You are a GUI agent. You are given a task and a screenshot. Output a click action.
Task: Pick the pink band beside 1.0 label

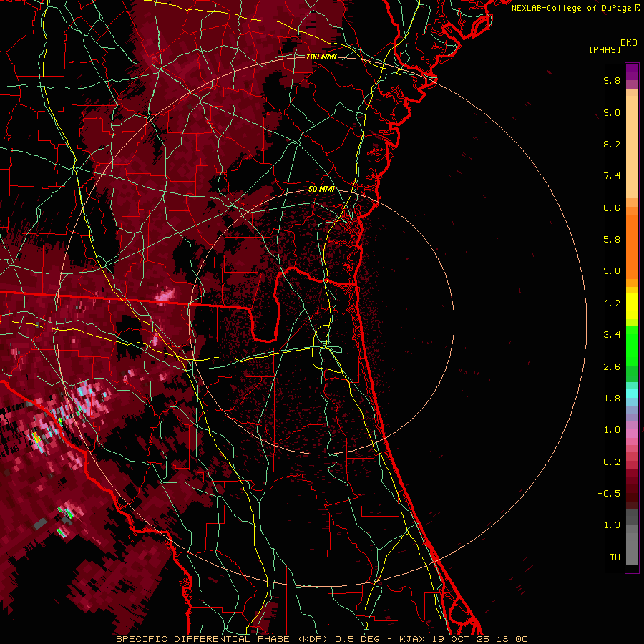(x=632, y=433)
